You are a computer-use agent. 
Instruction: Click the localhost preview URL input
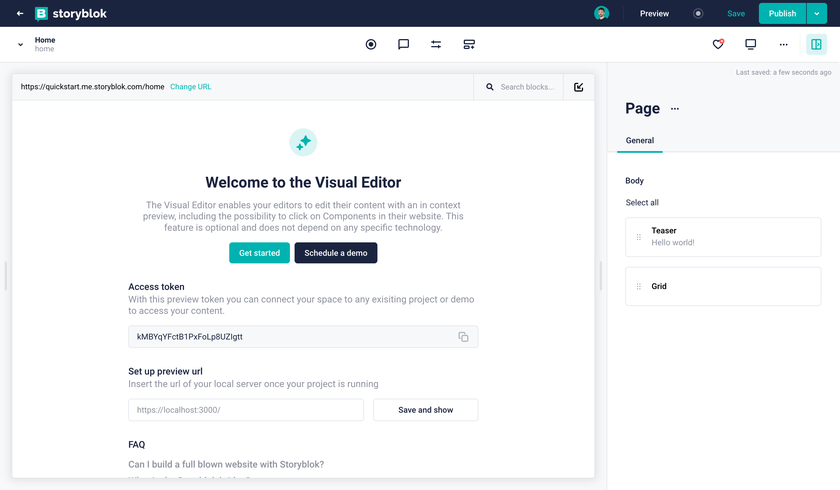tap(246, 410)
